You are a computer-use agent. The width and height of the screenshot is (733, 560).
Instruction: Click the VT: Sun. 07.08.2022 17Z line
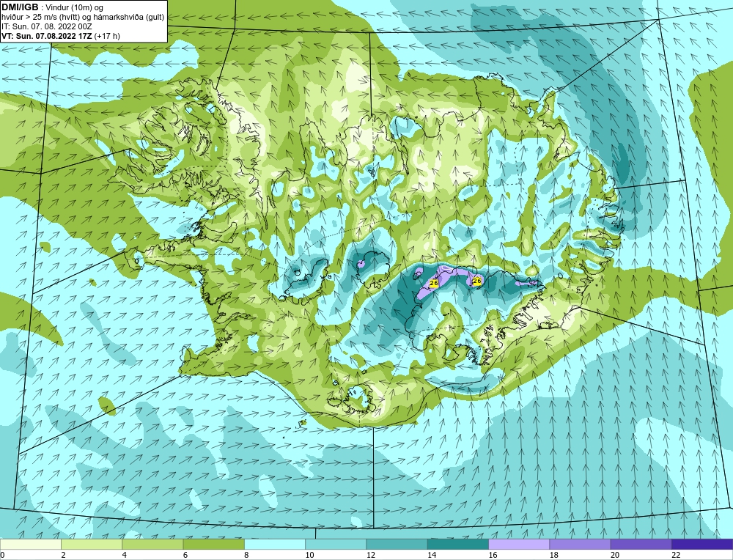[61, 36]
